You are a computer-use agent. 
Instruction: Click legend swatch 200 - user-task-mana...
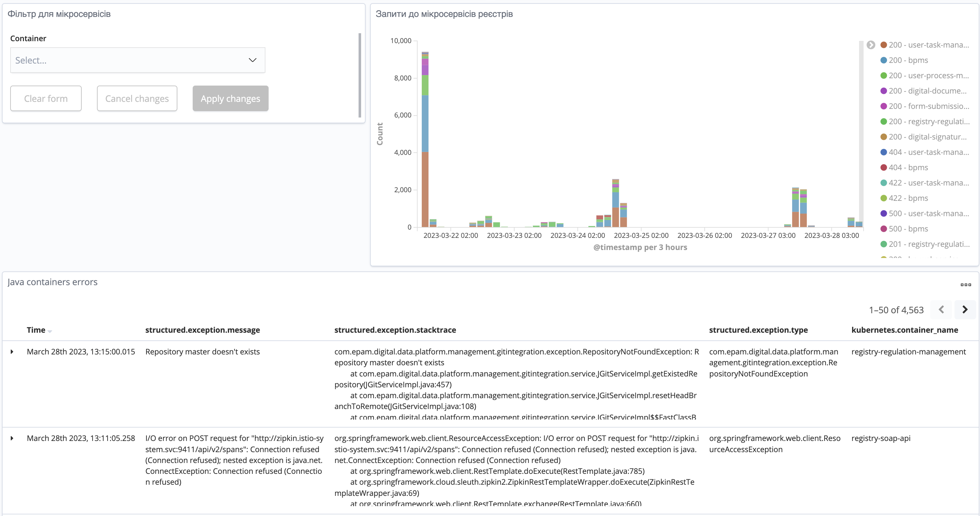click(884, 45)
